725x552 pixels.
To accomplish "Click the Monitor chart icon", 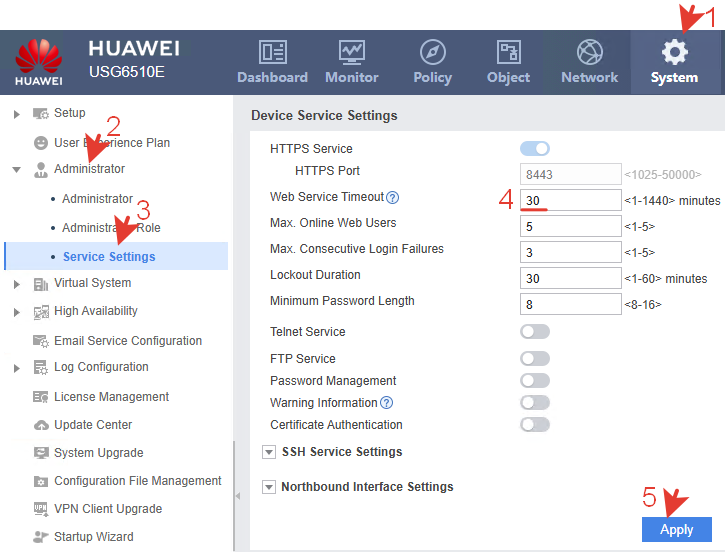I will pyautogui.click(x=352, y=52).
